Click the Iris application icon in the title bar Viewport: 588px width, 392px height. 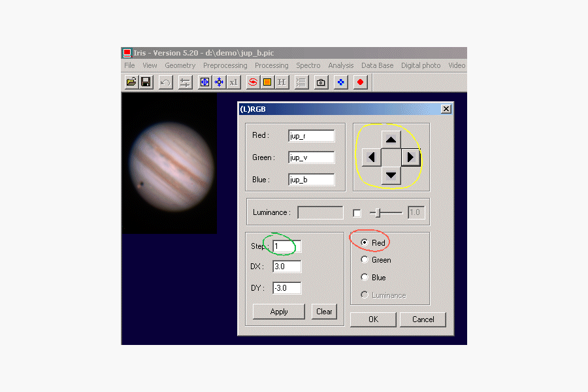[127, 53]
